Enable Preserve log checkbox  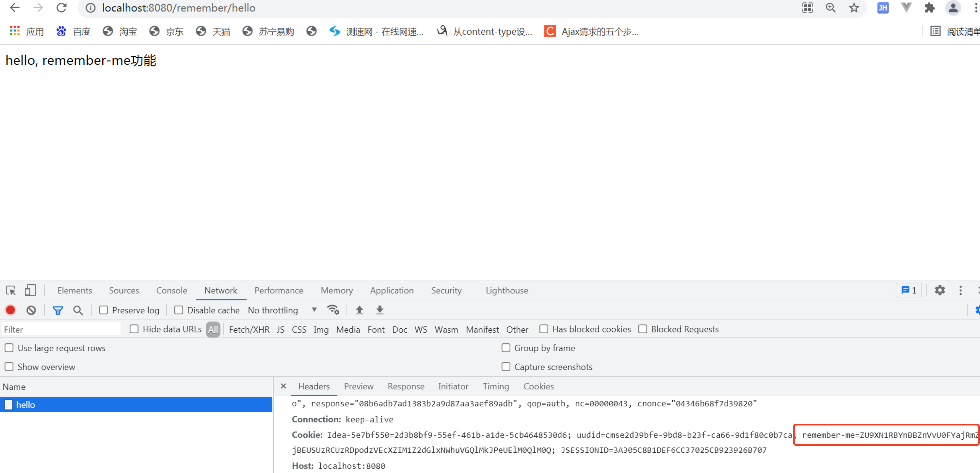[103, 310]
